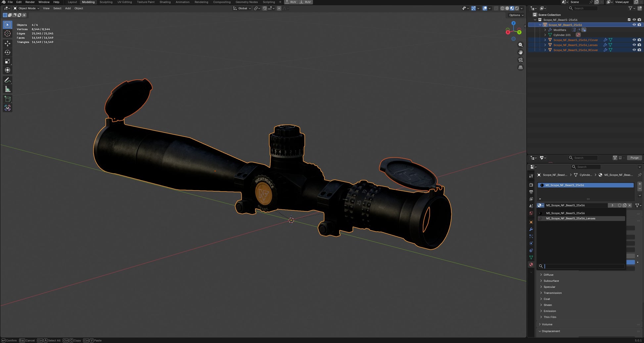
Task: Add a material slot with plus button
Action: click(x=640, y=184)
